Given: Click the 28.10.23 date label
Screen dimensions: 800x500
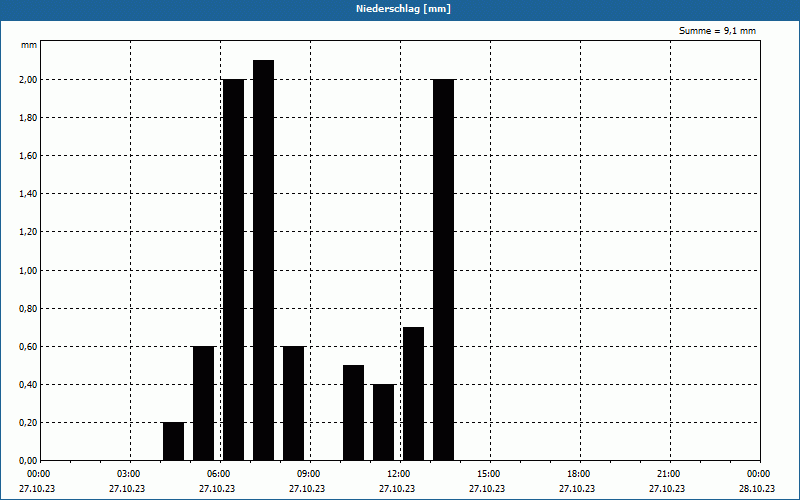Looking at the screenshot, I should point(757,488).
